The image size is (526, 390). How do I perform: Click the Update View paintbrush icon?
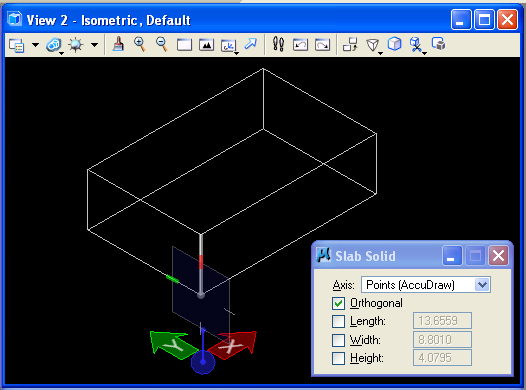(x=118, y=44)
